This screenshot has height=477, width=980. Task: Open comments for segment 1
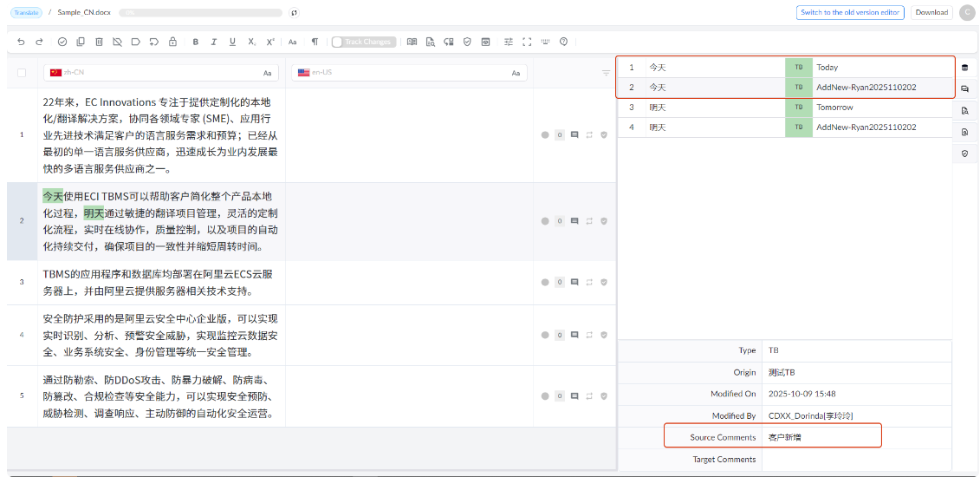[574, 134]
